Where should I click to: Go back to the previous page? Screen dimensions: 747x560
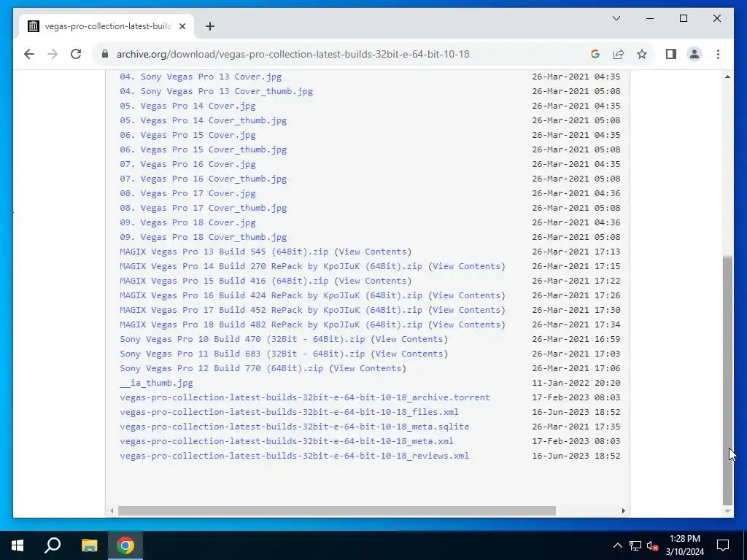(29, 54)
